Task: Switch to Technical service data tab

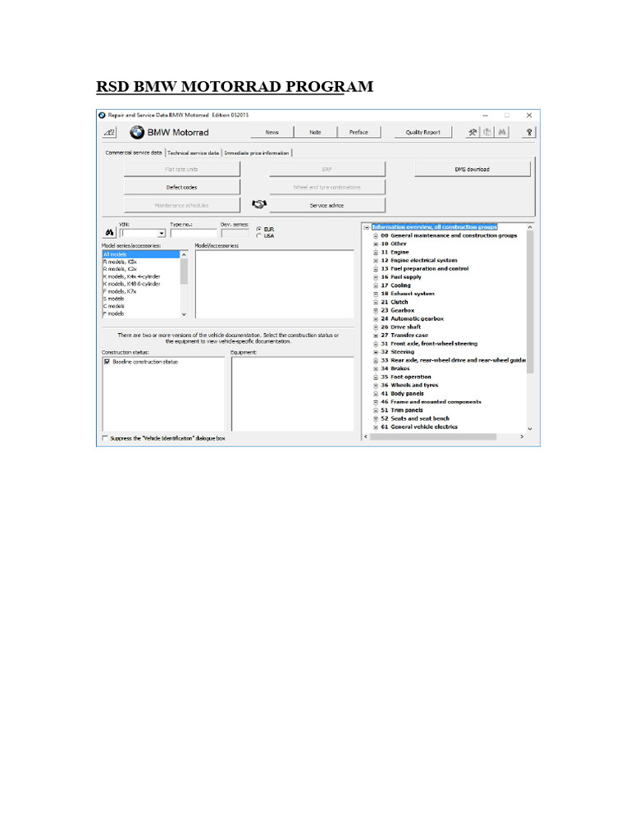Action: point(194,153)
